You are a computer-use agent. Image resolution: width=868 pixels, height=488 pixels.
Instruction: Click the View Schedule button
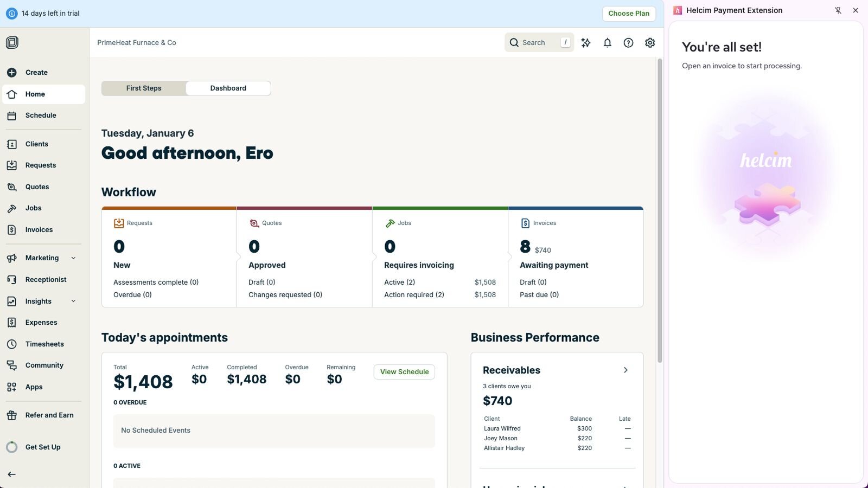point(404,372)
